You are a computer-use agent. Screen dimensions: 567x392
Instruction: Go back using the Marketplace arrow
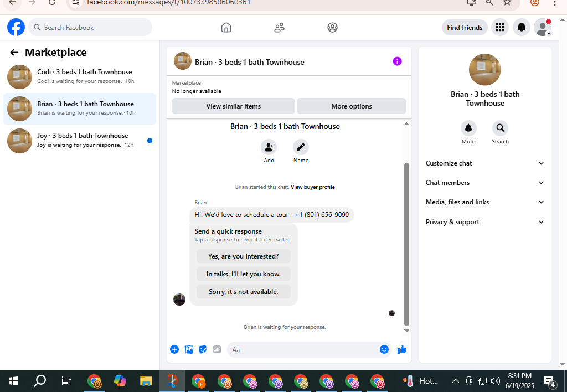[14, 53]
